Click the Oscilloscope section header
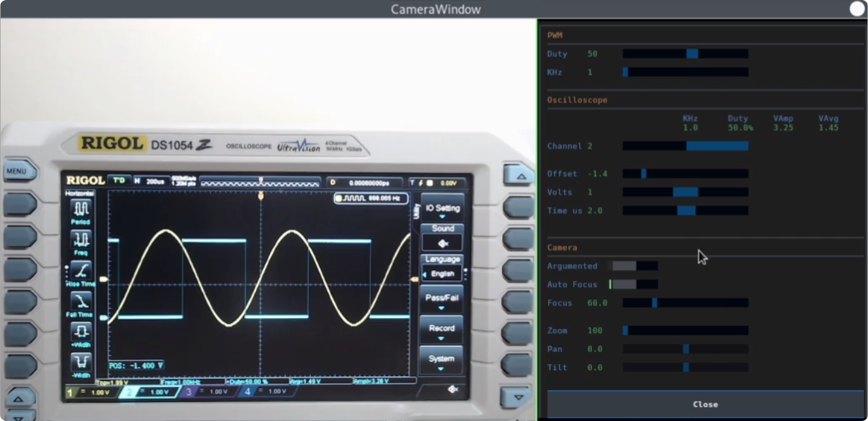 pos(577,100)
